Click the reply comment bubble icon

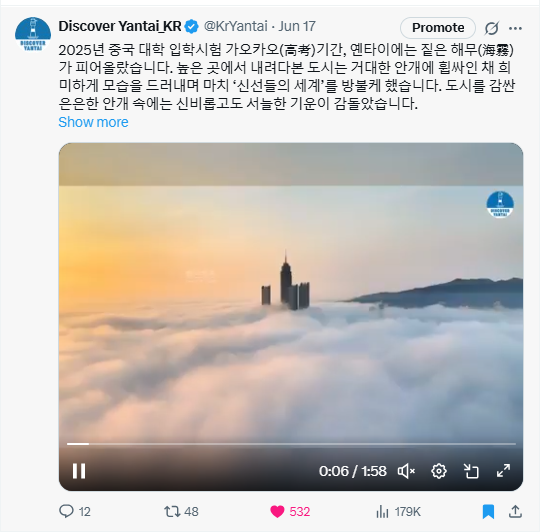click(x=66, y=511)
